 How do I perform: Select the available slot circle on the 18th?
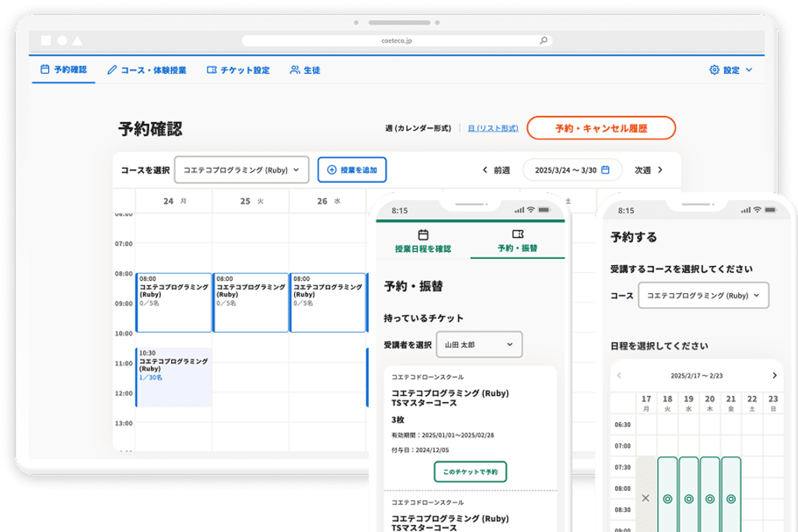(x=667, y=499)
